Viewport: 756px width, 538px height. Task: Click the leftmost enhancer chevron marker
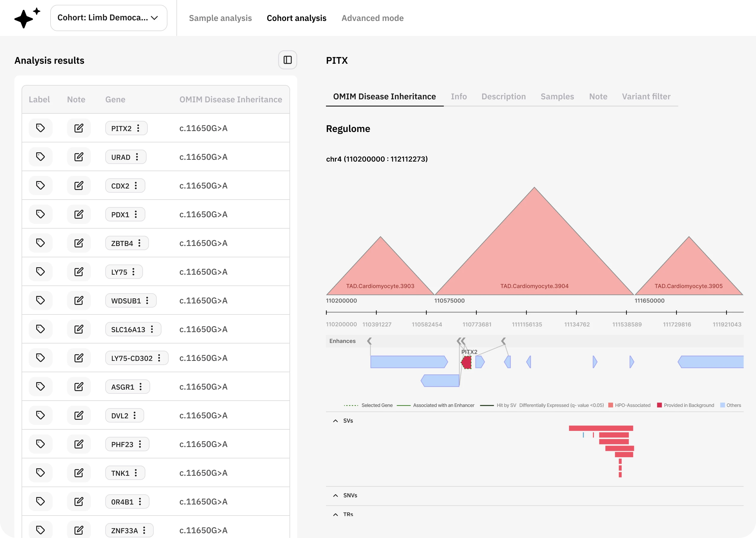(369, 341)
